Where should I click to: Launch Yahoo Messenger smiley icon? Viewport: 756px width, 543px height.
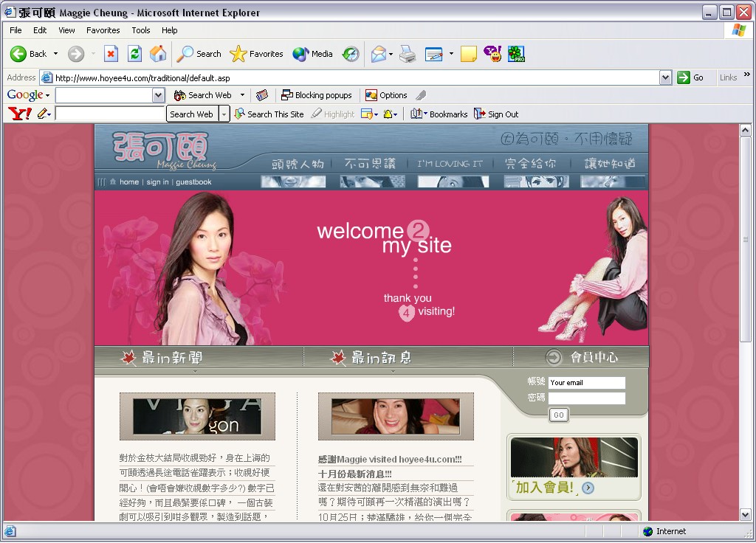492,54
